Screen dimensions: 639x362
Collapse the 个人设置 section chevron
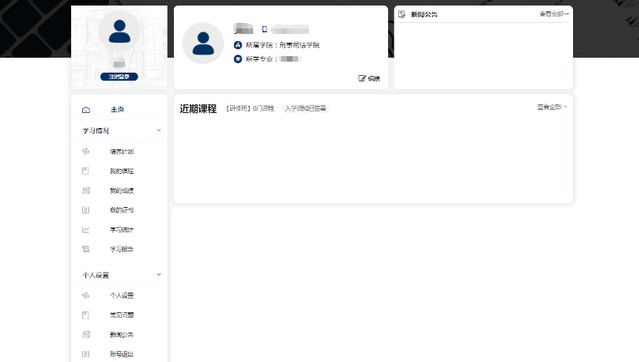point(159,274)
